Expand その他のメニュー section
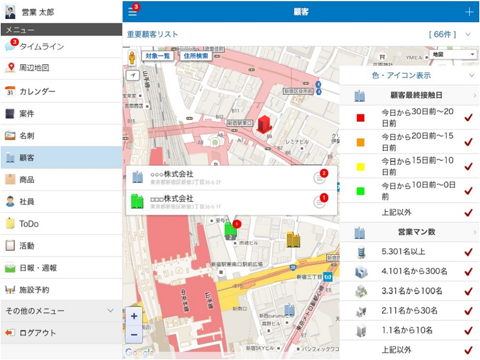 (x=61, y=311)
